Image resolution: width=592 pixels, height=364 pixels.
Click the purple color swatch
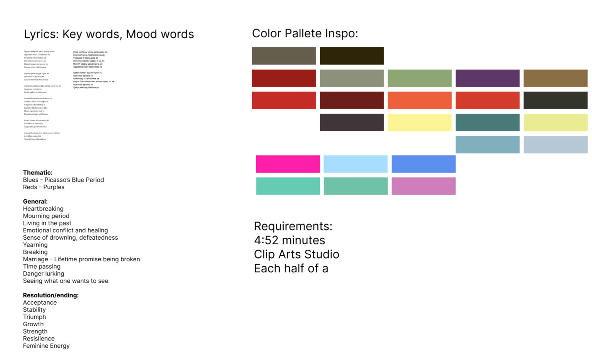pyautogui.click(x=487, y=78)
